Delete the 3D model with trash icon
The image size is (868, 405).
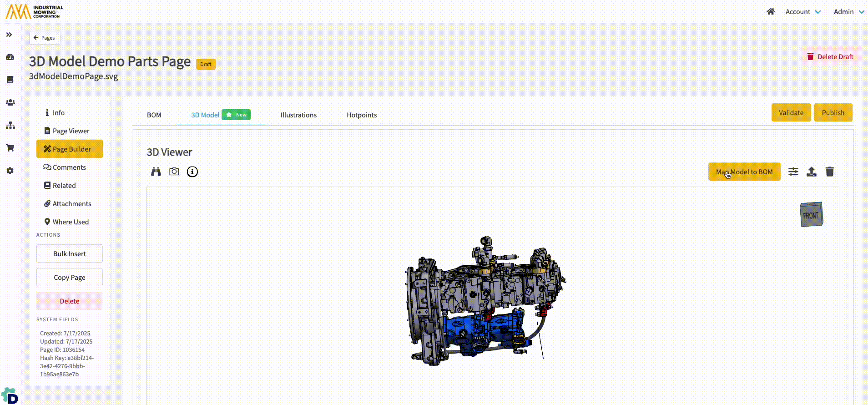click(x=830, y=172)
